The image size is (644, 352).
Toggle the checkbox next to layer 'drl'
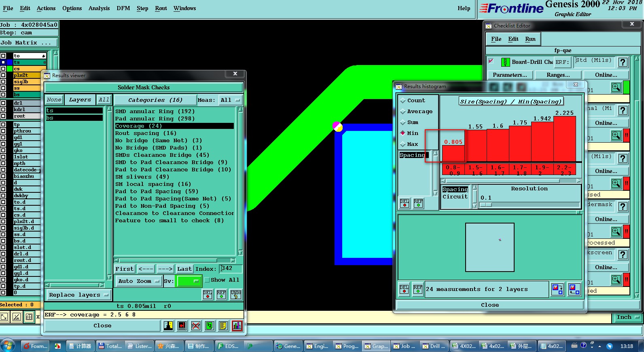3,103
